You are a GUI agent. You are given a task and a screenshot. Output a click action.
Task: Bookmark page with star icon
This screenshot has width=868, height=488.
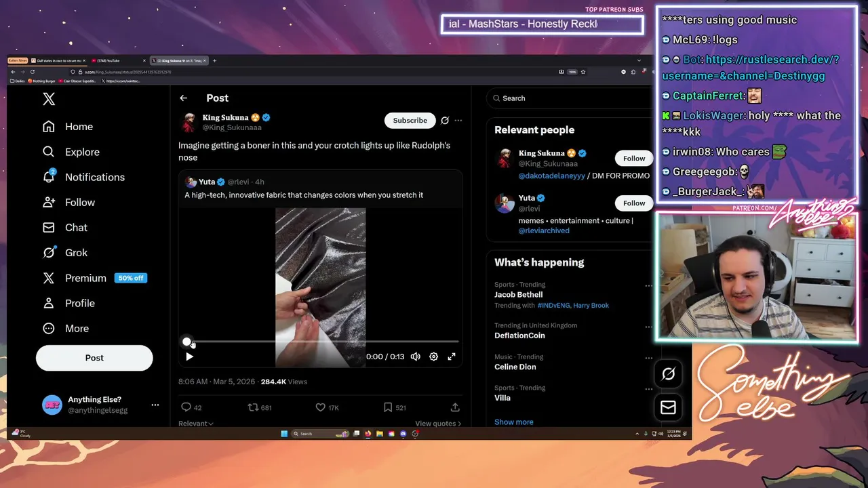click(x=583, y=72)
